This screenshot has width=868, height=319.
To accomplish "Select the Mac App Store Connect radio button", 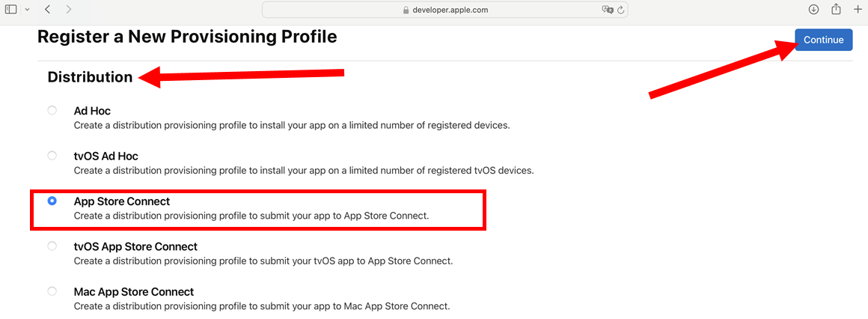I will [x=52, y=291].
